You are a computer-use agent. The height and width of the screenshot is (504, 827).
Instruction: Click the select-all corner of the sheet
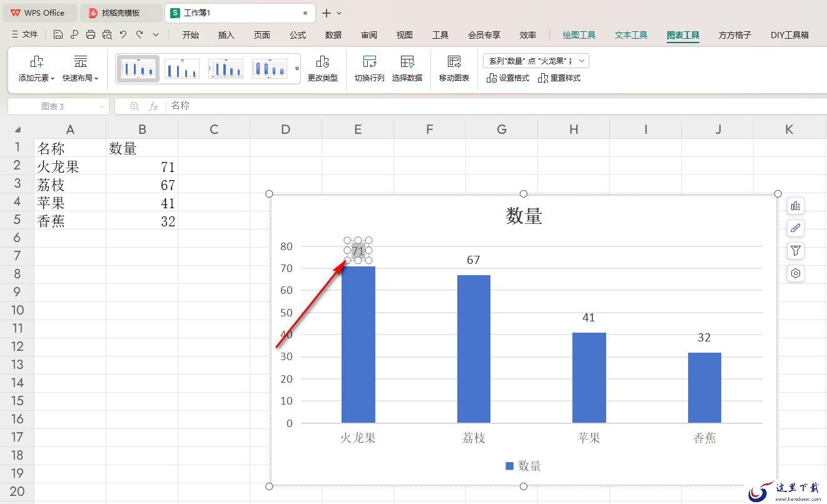tap(17, 129)
